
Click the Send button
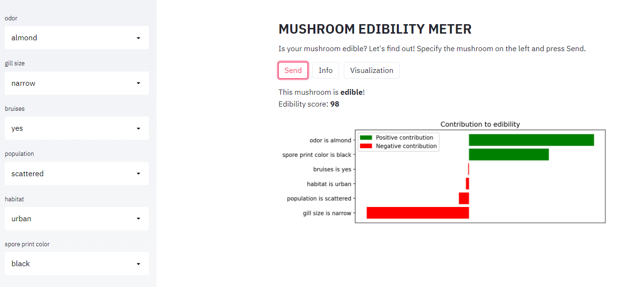(293, 70)
